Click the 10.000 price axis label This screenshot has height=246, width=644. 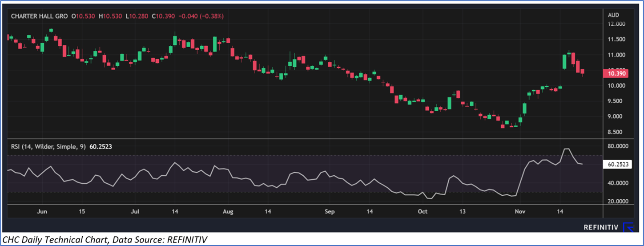tap(616, 86)
